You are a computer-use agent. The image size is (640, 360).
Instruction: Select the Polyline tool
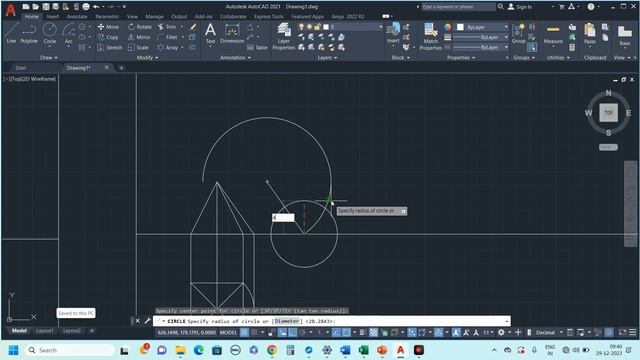pos(29,33)
